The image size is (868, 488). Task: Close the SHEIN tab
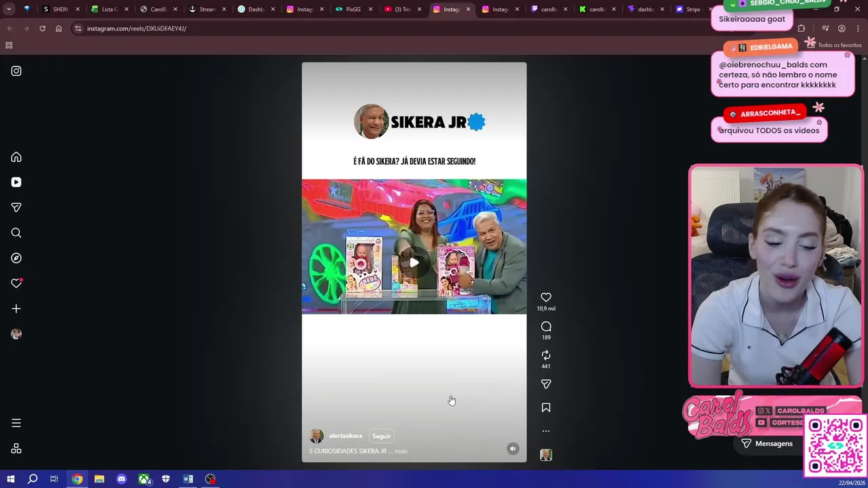pos(77,9)
